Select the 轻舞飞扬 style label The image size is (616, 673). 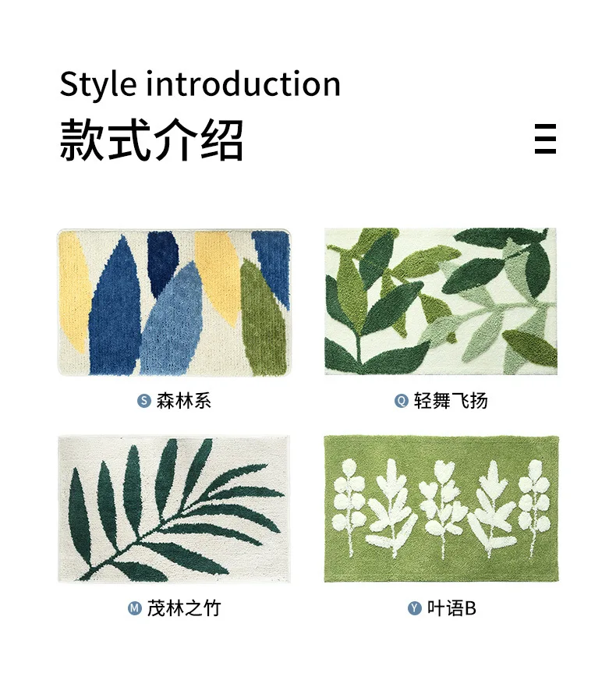(x=451, y=401)
